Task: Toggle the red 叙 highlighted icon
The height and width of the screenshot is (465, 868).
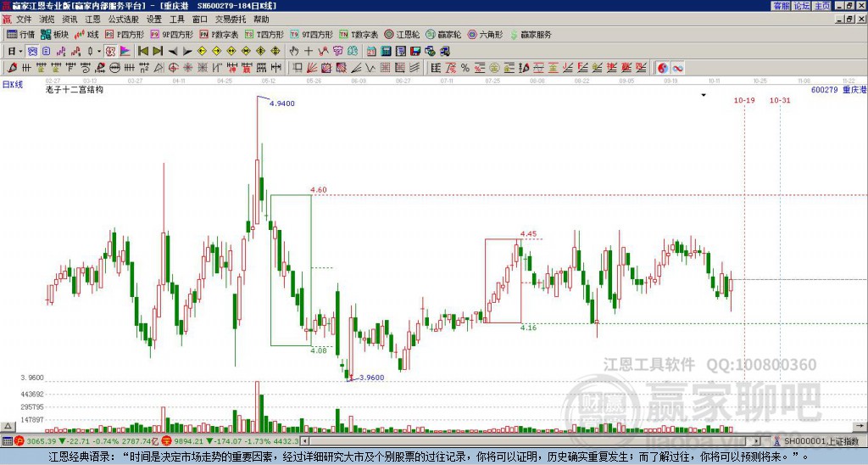Action: pos(111,51)
